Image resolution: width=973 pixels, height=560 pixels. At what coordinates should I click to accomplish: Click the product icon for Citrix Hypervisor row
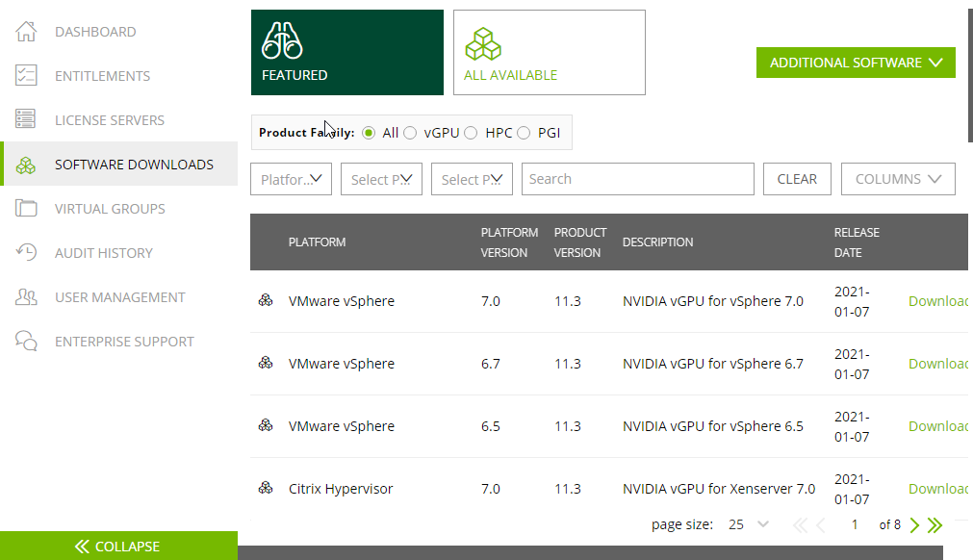tap(266, 489)
